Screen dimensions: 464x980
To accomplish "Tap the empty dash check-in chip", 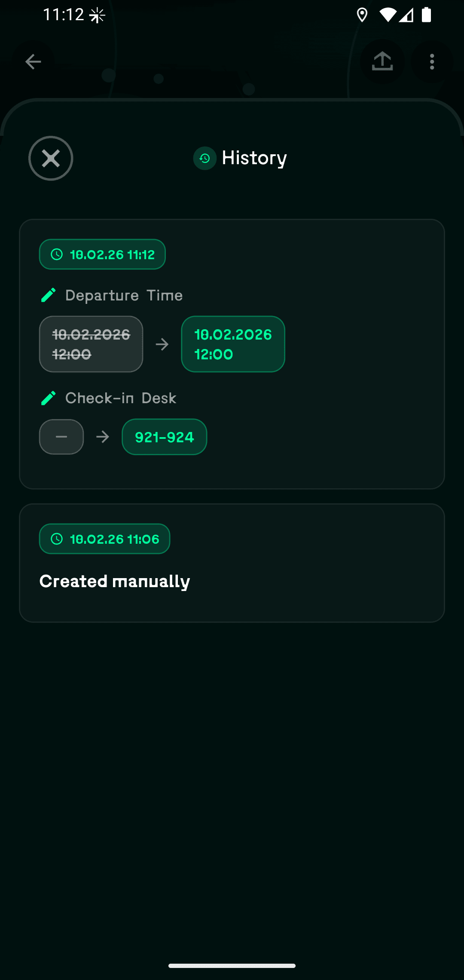I will (61, 437).
